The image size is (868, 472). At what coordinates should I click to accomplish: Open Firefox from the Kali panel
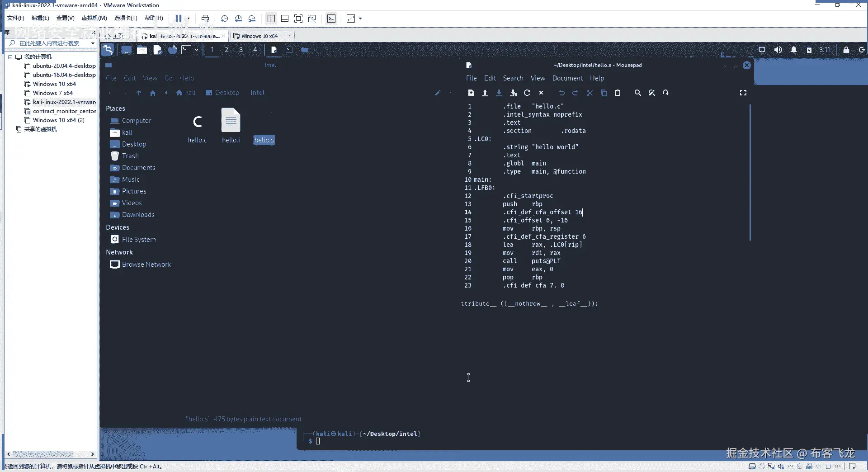[x=173, y=50]
